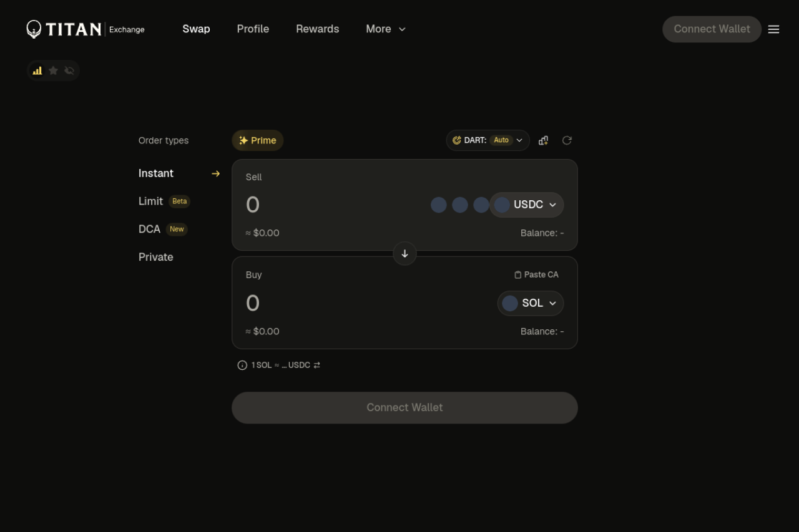Viewport: 799px width, 532px height.
Task: Flip rate with the two-arrows icon
Action: point(316,365)
